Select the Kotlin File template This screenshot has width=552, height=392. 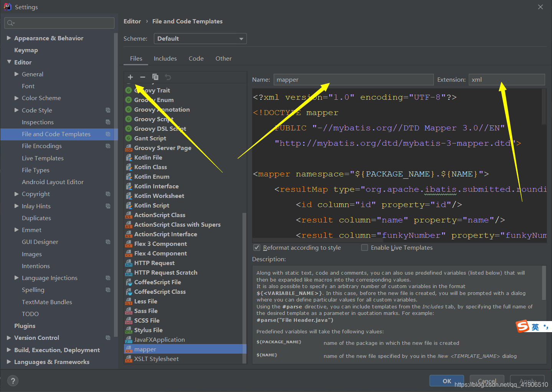click(x=148, y=157)
